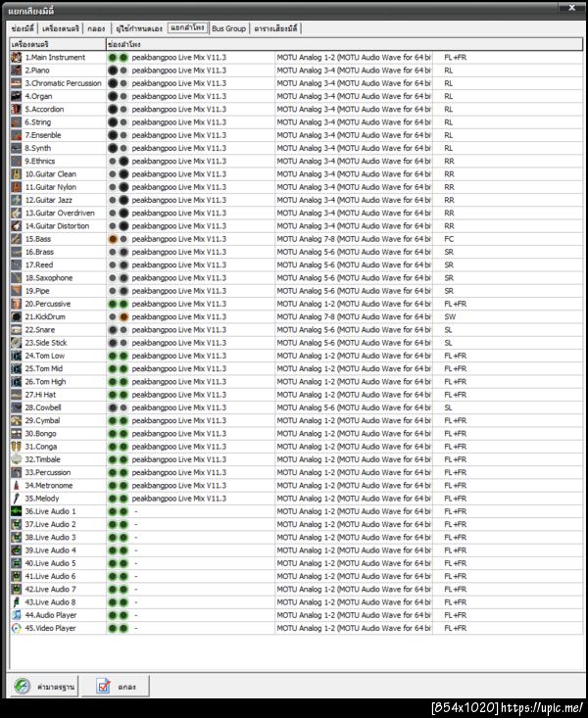Select MOTU Analog 7-8 in Bass row
Screen dimensions: 588x718
tap(354, 239)
